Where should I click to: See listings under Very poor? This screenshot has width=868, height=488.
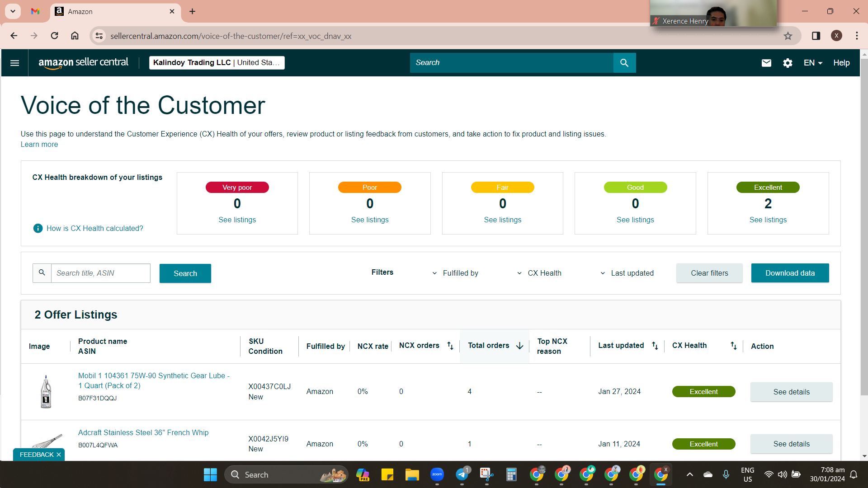pos(237,220)
